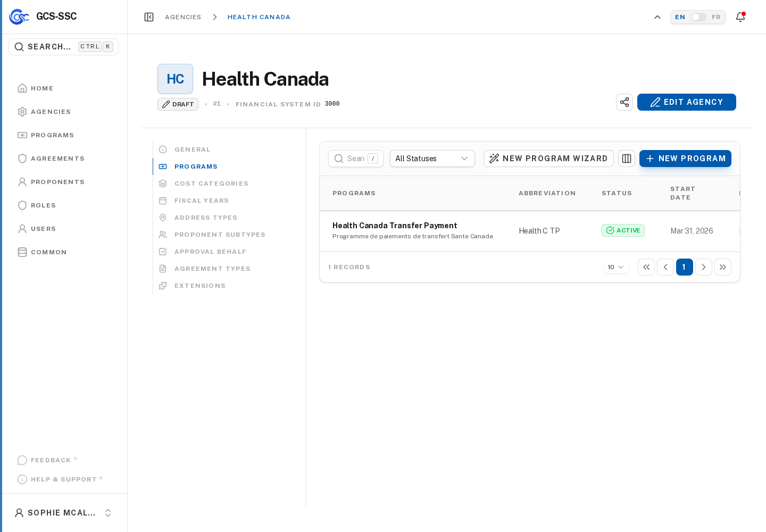
Task: Focus the programs search field
Action: (356, 159)
